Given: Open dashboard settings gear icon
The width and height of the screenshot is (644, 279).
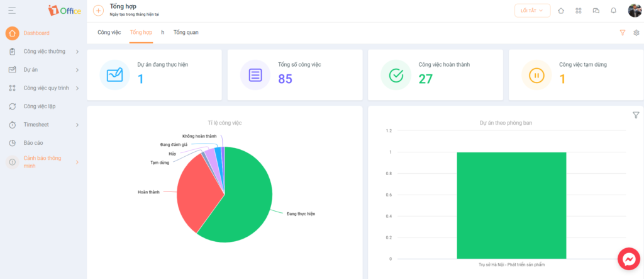Looking at the screenshot, I should pos(636,33).
